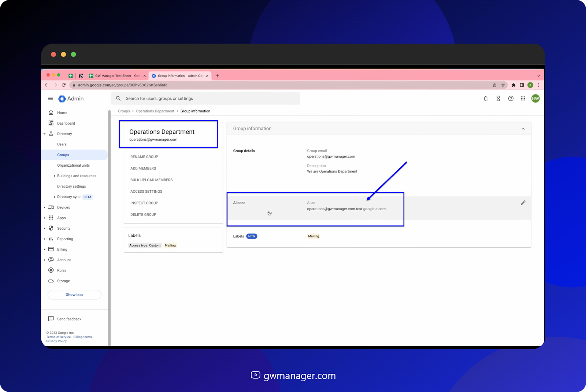
Task: Open the Chrome profile avatar A
Action: (x=530, y=85)
